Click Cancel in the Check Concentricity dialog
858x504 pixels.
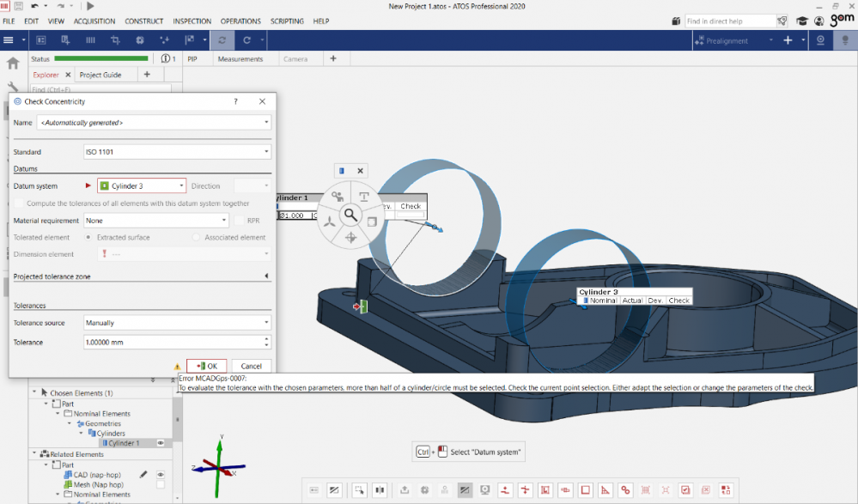pos(251,366)
